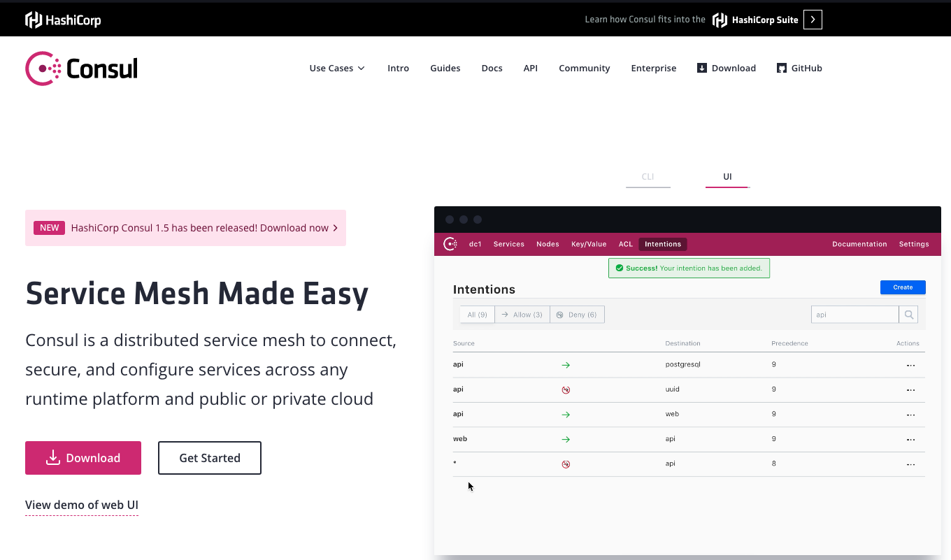
Task: Click green checkmark in Success notification
Action: click(619, 268)
